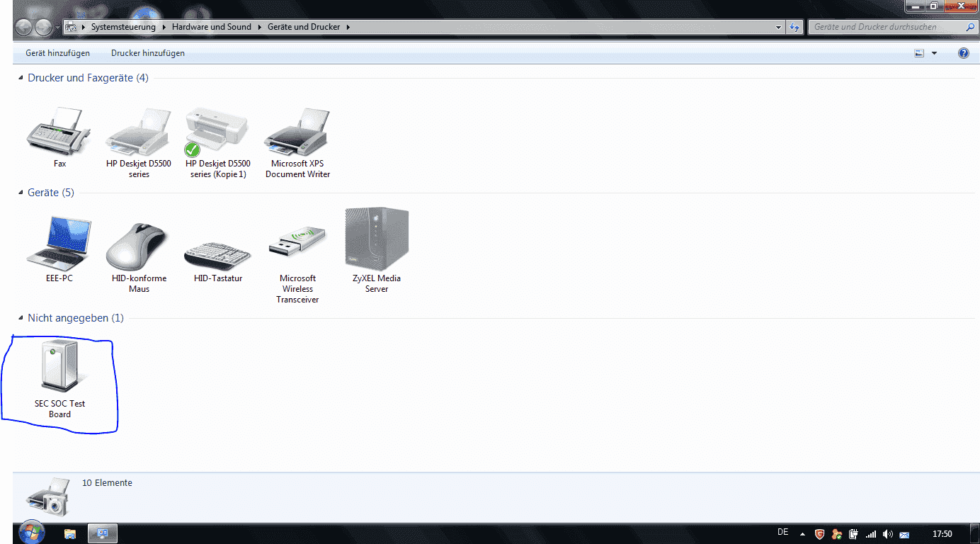Click Drucker hinzufügen command

(148, 53)
